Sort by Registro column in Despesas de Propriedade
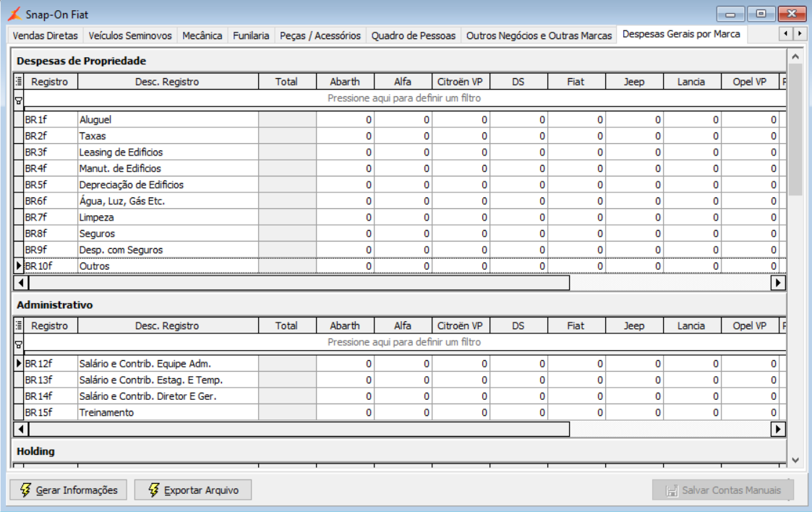The height and width of the screenshot is (512, 812). [x=50, y=81]
